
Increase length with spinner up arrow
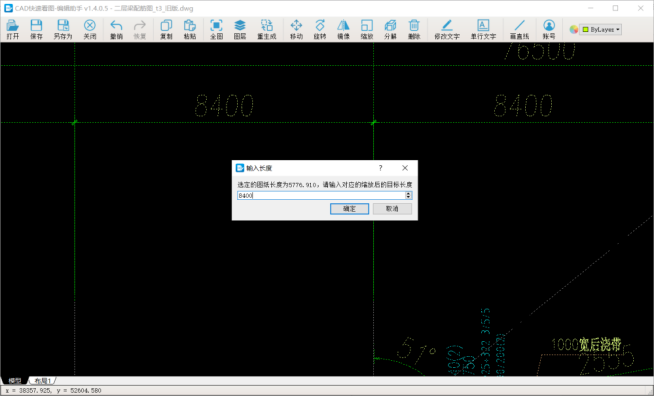[409, 193]
